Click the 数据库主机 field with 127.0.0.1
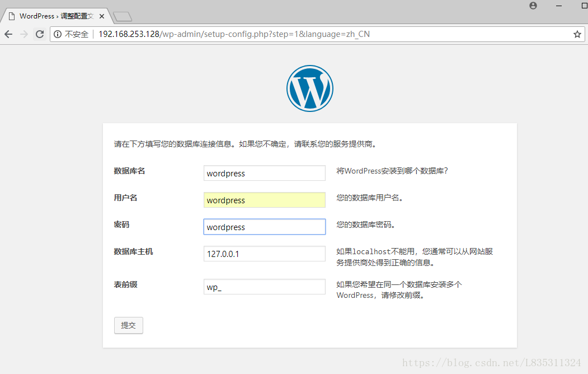Viewport: 588px width, 374px height. (264, 254)
